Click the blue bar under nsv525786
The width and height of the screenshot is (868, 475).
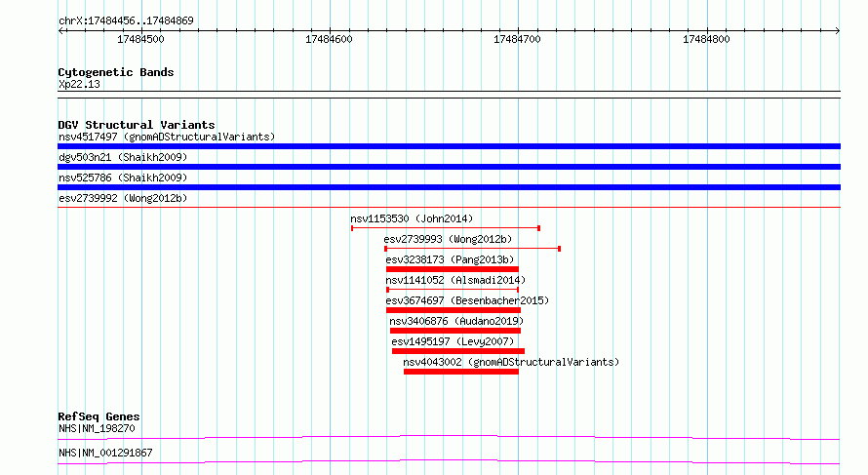point(449,187)
